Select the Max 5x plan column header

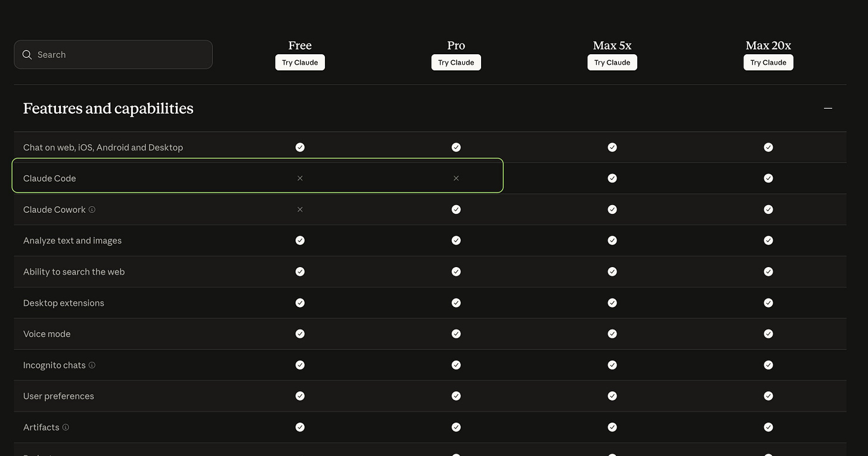point(612,45)
